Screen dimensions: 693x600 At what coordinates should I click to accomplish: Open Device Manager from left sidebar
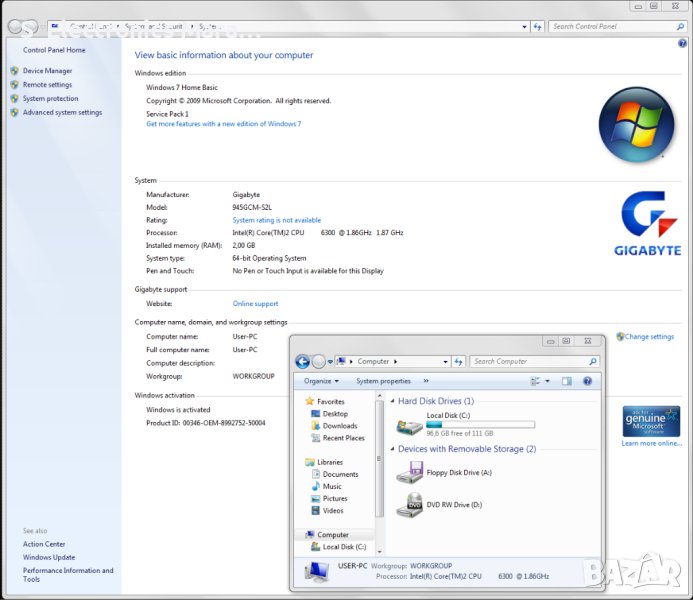click(x=47, y=71)
